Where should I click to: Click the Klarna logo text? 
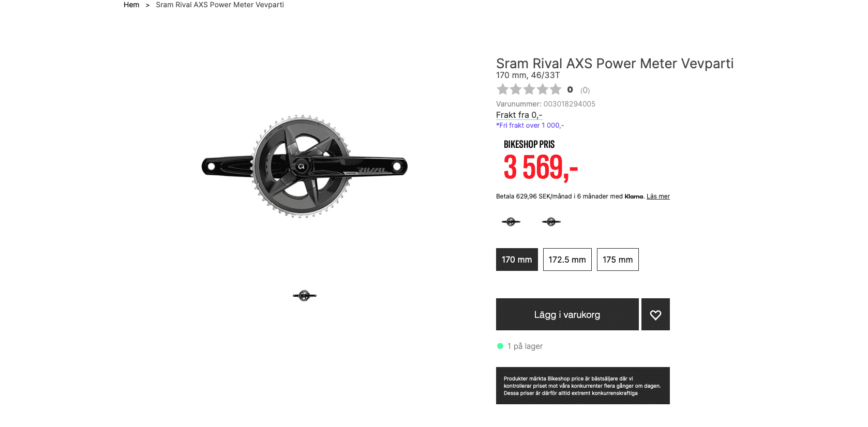pyautogui.click(x=634, y=196)
